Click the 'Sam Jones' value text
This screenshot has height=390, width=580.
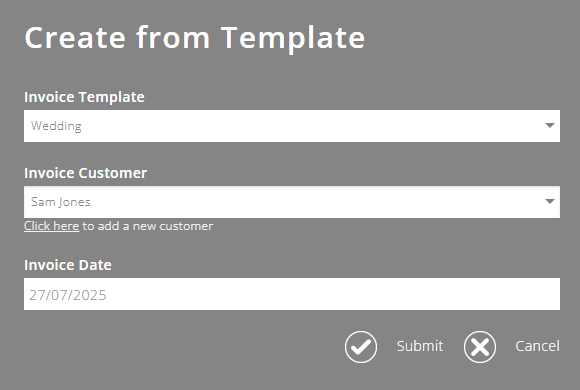(61, 202)
